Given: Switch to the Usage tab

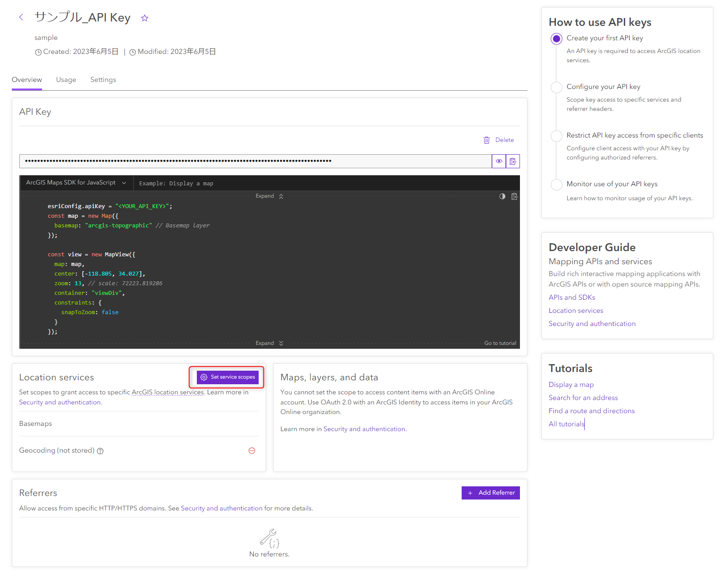Looking at the screenshot, I should pos(66,80).
